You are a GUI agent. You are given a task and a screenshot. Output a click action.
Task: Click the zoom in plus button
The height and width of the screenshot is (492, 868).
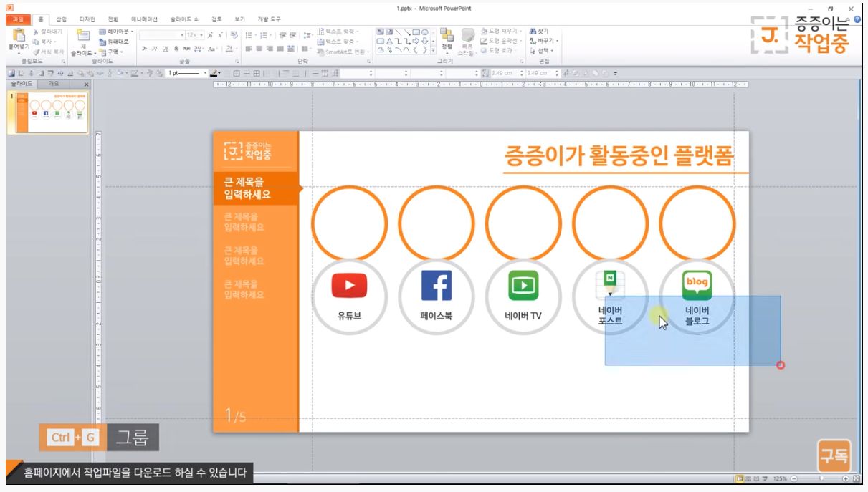[x=846, y=478]
